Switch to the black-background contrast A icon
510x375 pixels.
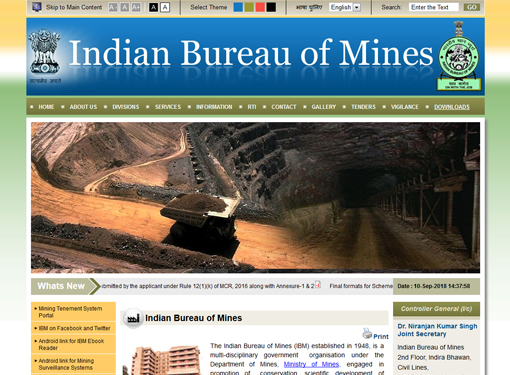coord(153,7)
